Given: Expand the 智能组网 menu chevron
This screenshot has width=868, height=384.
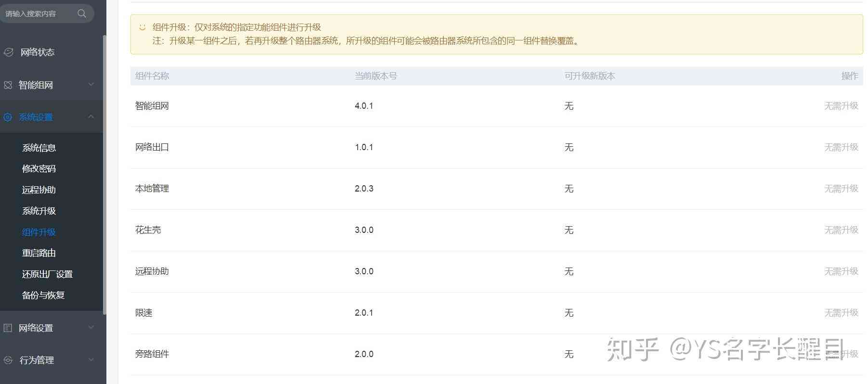Looking at the screenshot, I should click(x=91, y=85).
